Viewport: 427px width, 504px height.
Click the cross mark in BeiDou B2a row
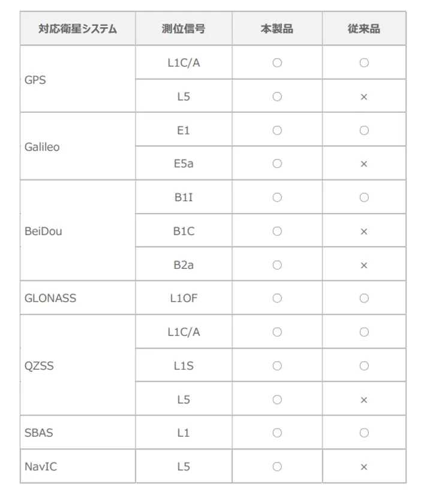click(364, 265)
